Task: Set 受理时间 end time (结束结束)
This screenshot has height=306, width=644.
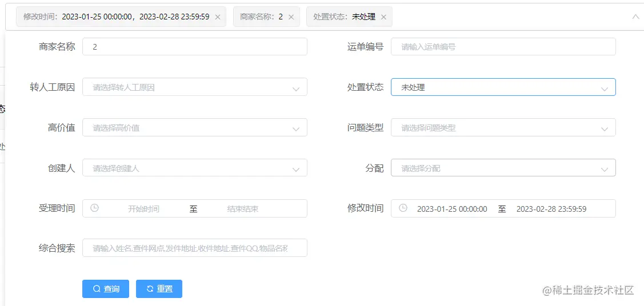Action: 243,209
